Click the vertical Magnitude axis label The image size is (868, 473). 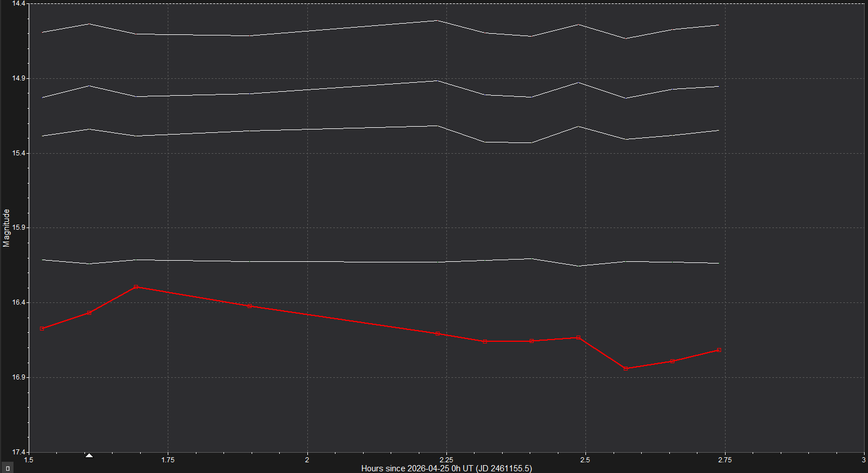7,227
